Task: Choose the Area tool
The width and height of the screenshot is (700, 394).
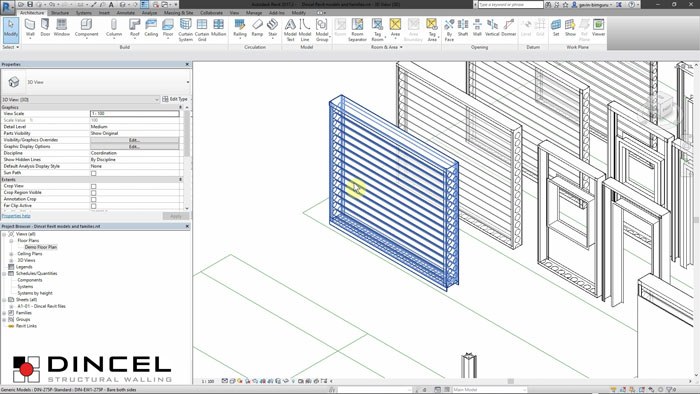Action: point(395,28)
